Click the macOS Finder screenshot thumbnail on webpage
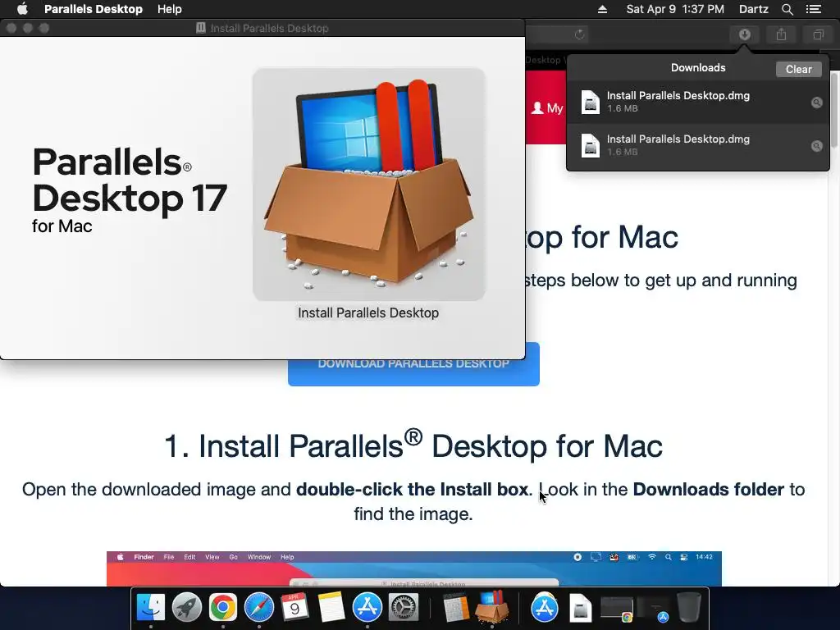Viewport: 840px width, 630px height. 414,568
